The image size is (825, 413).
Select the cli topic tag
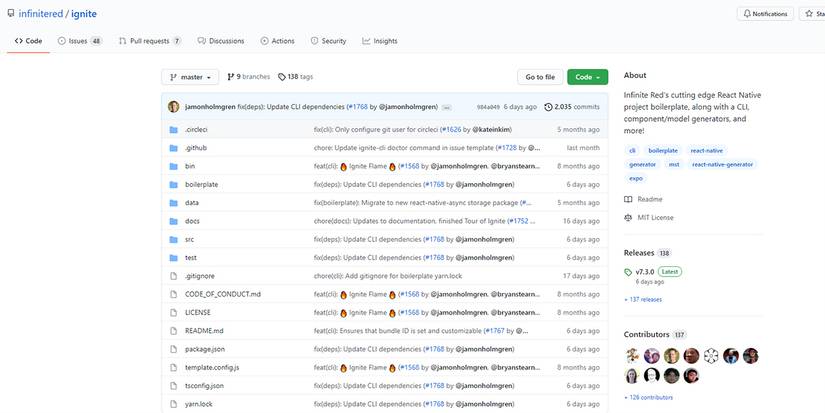click(x=632, y=150)
